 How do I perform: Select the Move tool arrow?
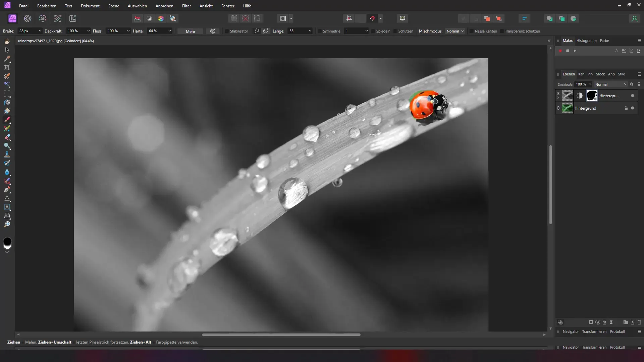click(7, 50)
